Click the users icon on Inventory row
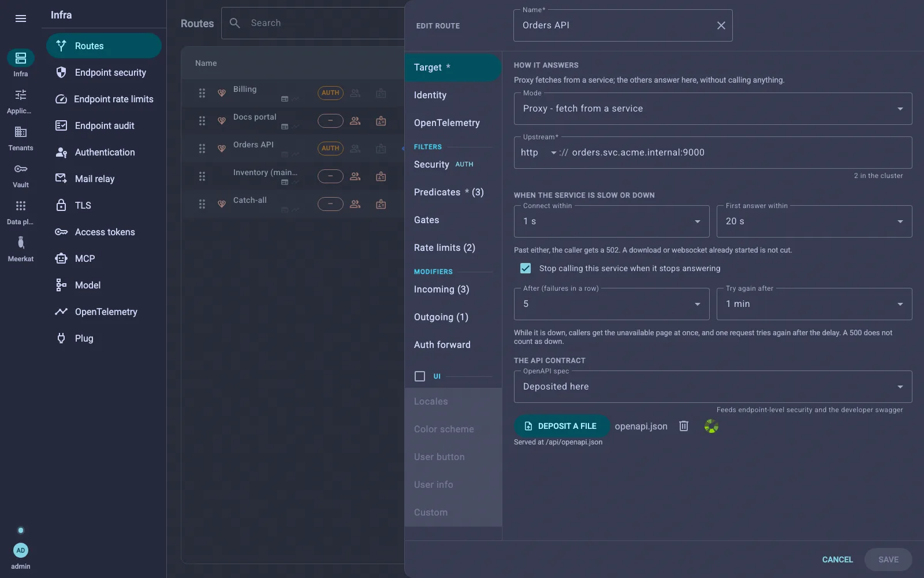The image size is (924, 578). [x=355, y=176]
